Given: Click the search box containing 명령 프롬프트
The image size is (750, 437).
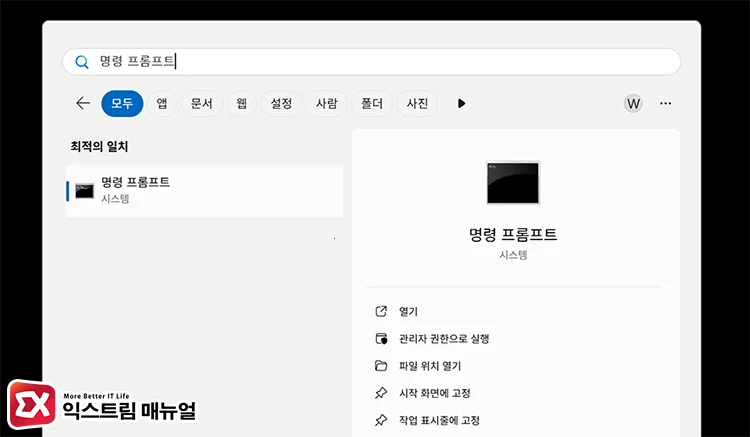Looking at the screenshot, I should pyautogui.click(x=371, y=62).
